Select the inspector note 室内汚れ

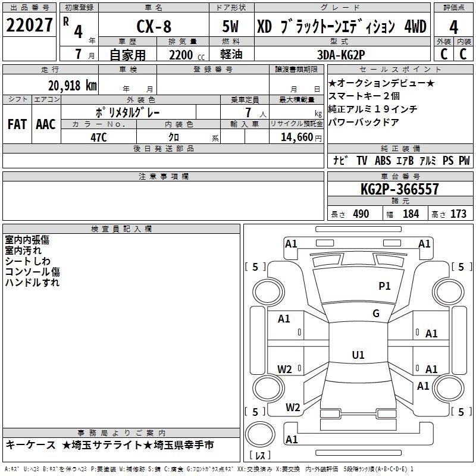(x=23, y=250)
